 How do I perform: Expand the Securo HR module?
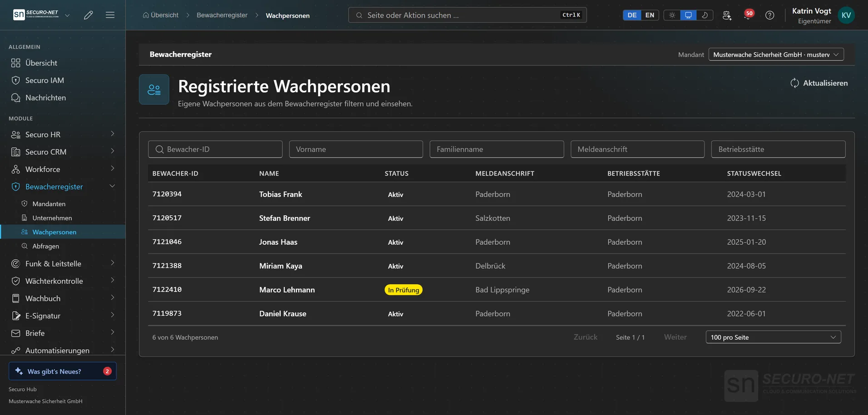point(63,134)
